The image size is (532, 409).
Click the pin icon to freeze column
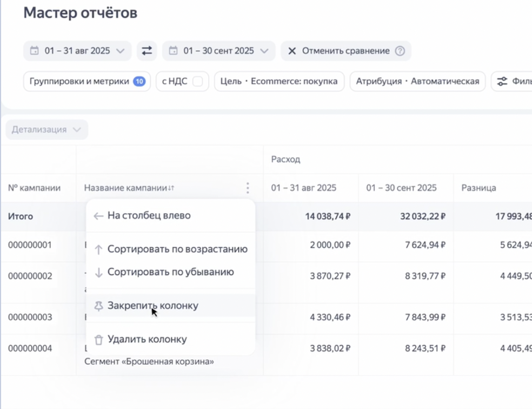[99, 305]
